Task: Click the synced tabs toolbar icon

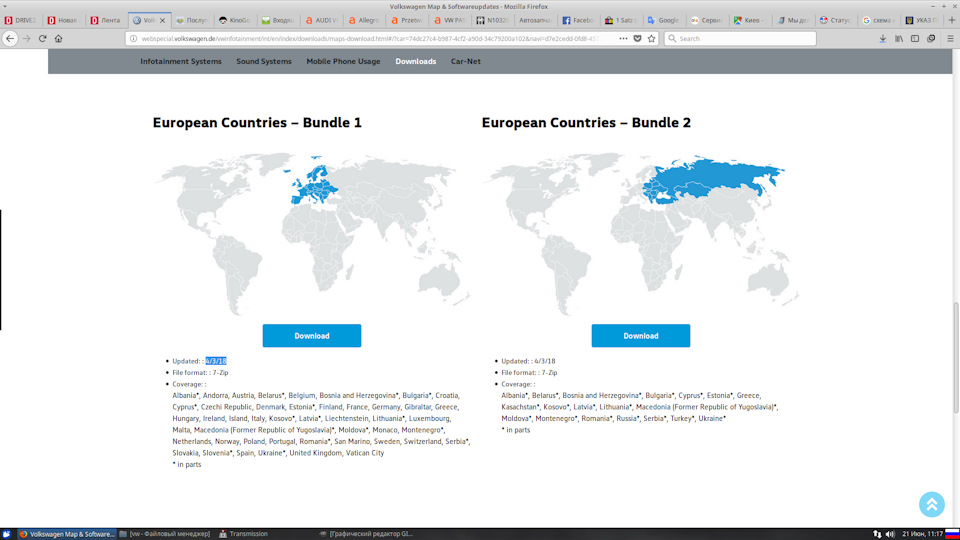Action: [x=931, y=39]
